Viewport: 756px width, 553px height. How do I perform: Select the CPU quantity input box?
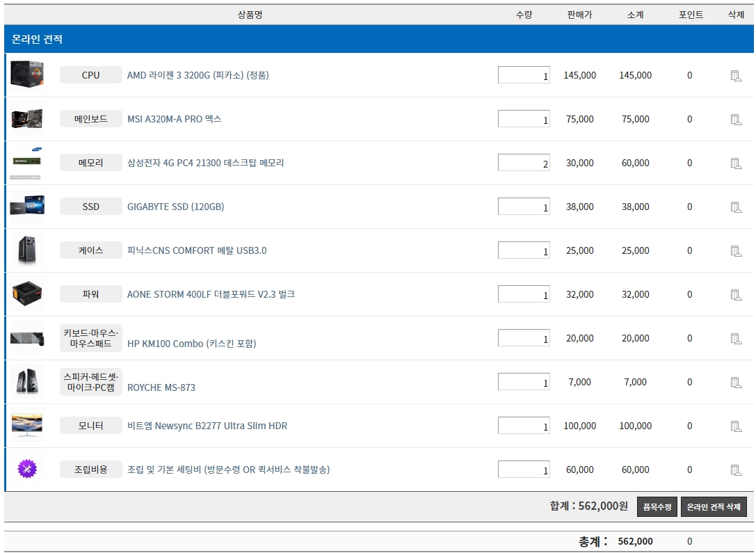click(524, 75)
